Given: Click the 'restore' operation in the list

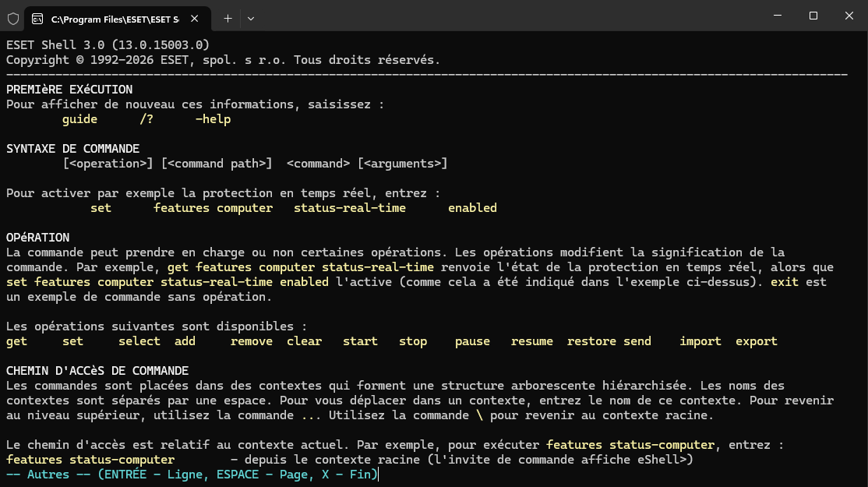Looking at the screenshot, I should [591, 341].
